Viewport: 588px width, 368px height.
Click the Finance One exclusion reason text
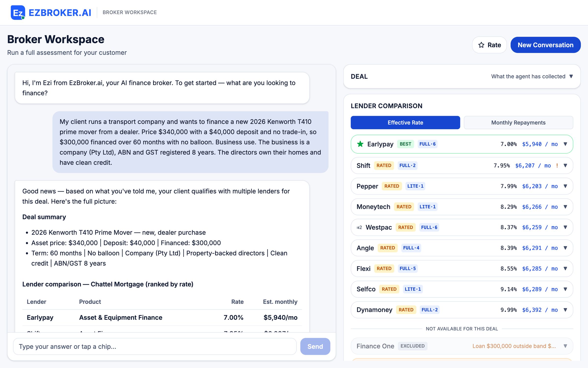tap(514, 346)
